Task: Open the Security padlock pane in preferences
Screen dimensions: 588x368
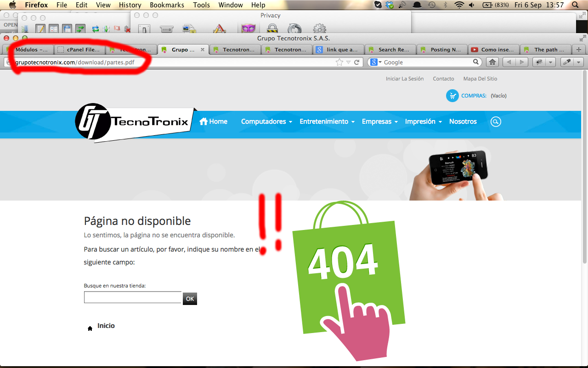Action: [272, 29]
